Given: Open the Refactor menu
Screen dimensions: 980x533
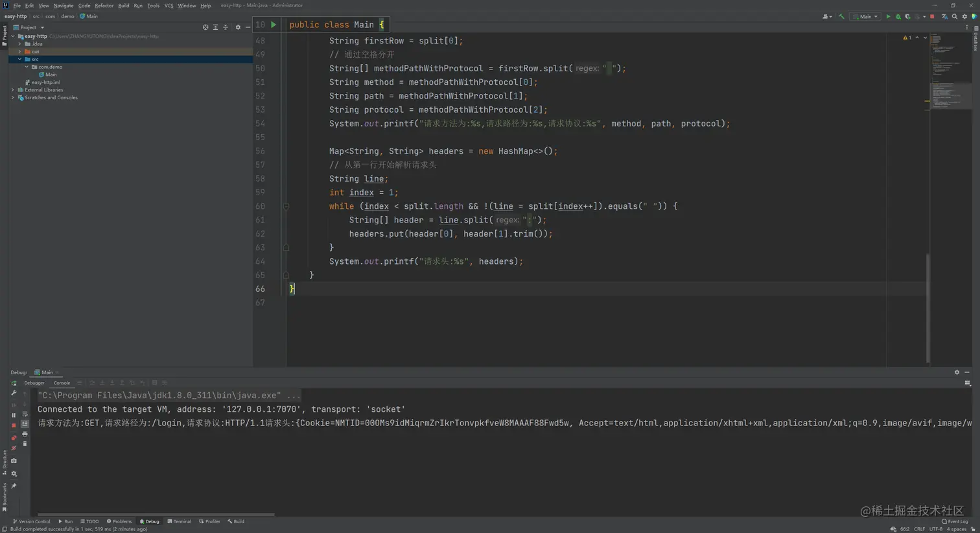Looking at the screenshot, I should click(x=104, y=5).
